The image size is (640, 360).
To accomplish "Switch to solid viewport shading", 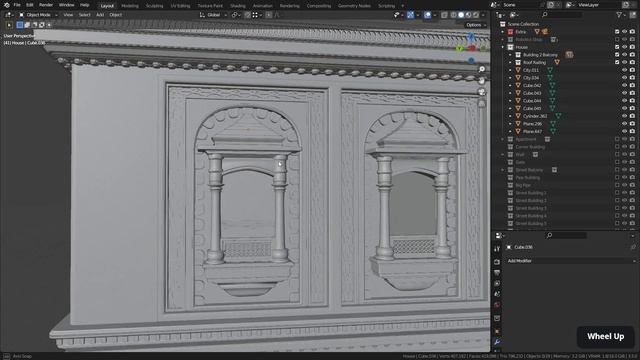I will [461, 15].
